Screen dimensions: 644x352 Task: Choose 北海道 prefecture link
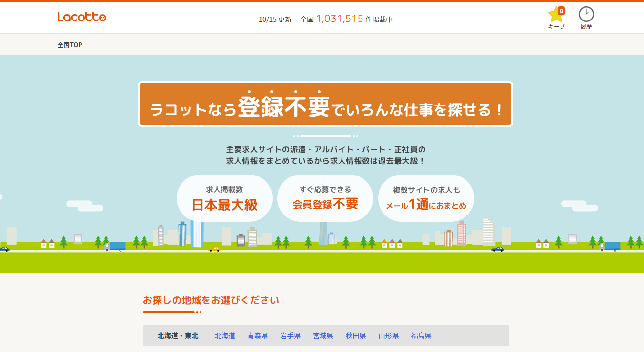pos(225,336)
